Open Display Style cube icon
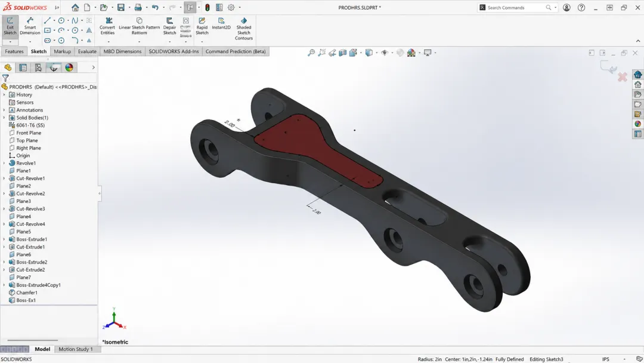The image size is (644, 363). pyautogui.click(x=369, y=53)
